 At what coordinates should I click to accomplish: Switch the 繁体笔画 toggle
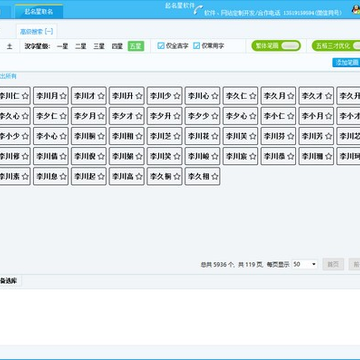[x=276, y=46]
